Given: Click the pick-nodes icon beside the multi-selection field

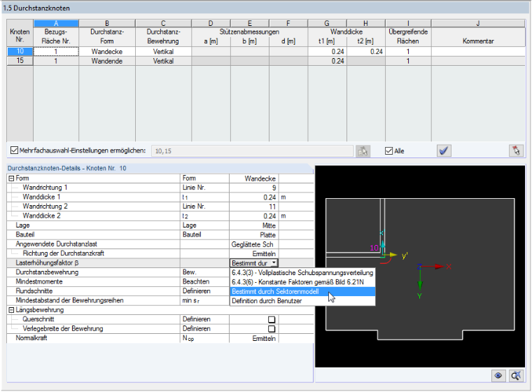Looking at the screenshot, I should click(363, 151).
